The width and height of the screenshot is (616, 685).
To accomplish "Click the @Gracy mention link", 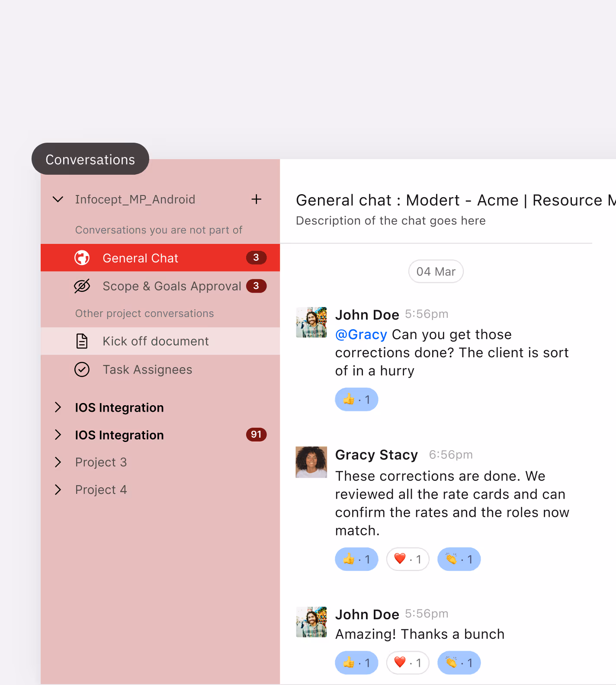I will (x=361, y=334).
